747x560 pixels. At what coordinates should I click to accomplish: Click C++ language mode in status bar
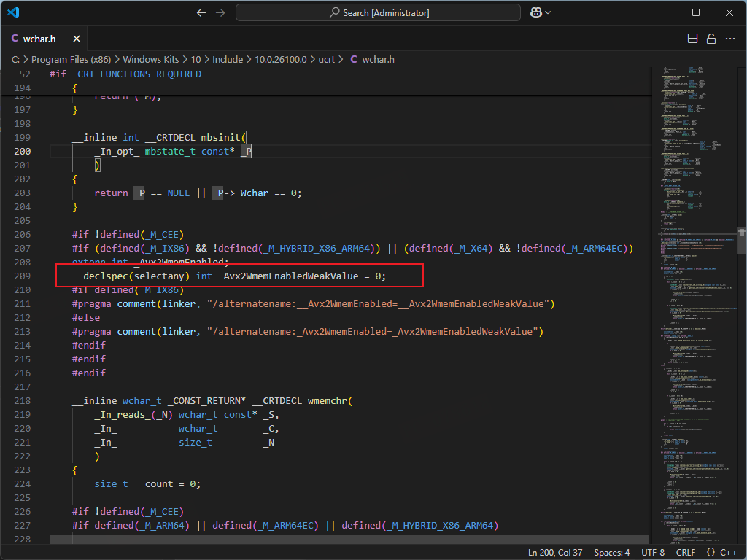tap(729, 552)
